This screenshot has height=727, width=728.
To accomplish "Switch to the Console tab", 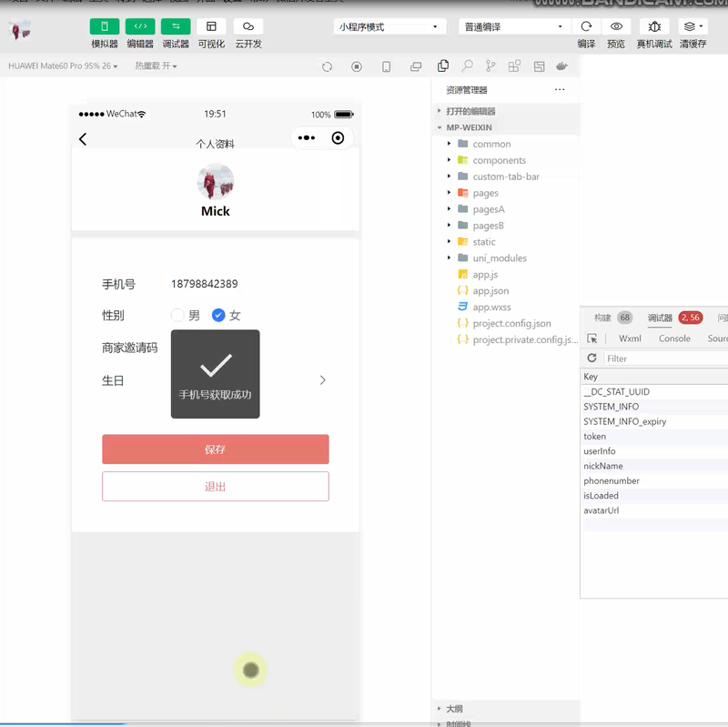I will point(674,338).
